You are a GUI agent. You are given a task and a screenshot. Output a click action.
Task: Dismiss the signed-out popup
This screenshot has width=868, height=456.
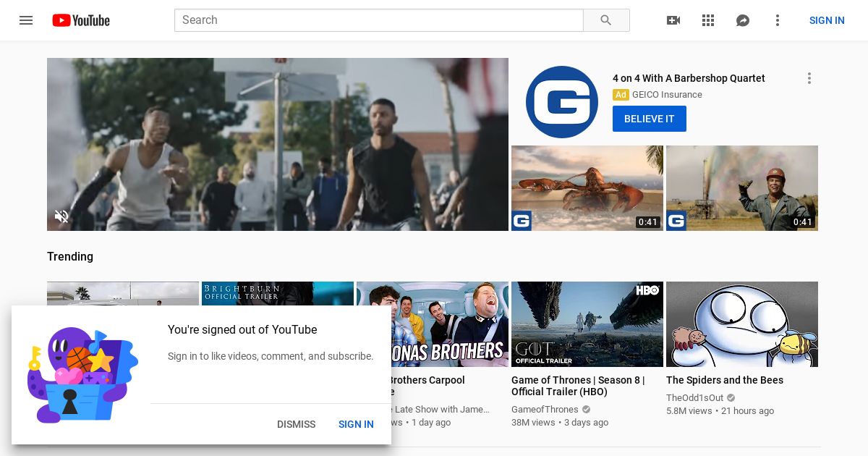pyautogui.click(x=297, y=424)
